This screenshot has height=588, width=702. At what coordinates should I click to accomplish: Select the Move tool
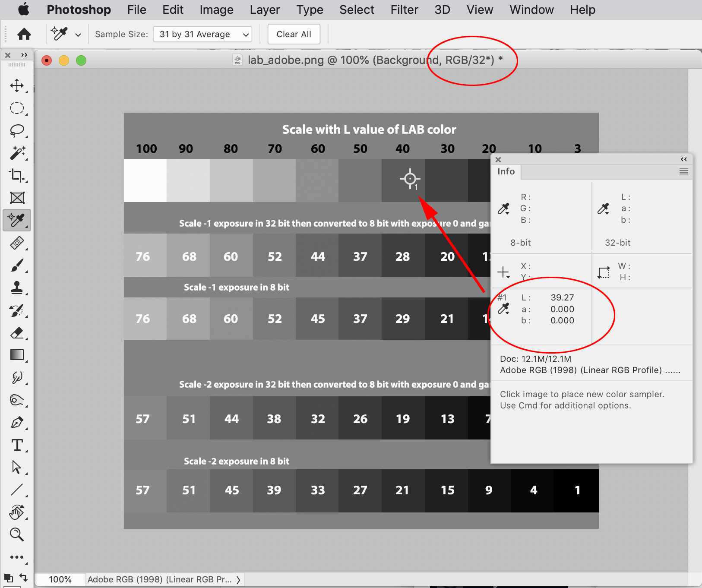coord(17,85)
